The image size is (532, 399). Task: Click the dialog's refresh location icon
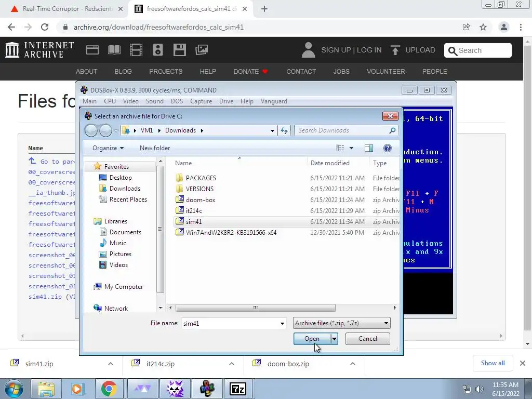[x=284, y=130]
